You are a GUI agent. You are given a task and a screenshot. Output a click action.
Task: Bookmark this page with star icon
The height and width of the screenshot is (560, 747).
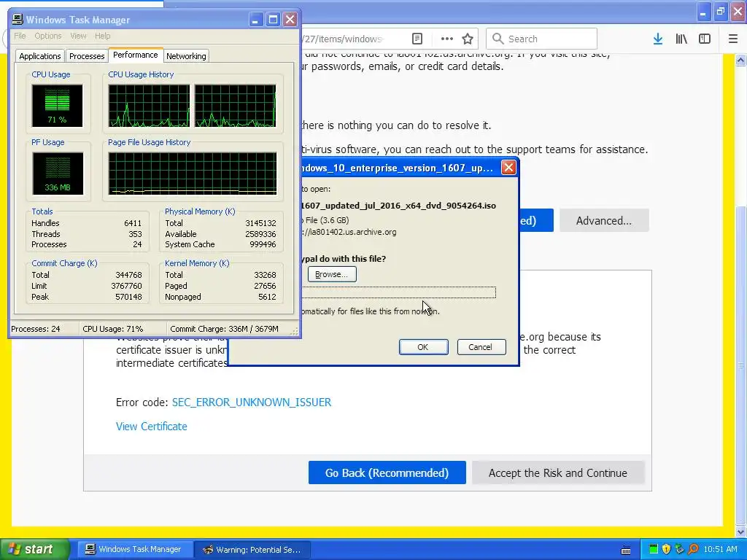[468, 39]
